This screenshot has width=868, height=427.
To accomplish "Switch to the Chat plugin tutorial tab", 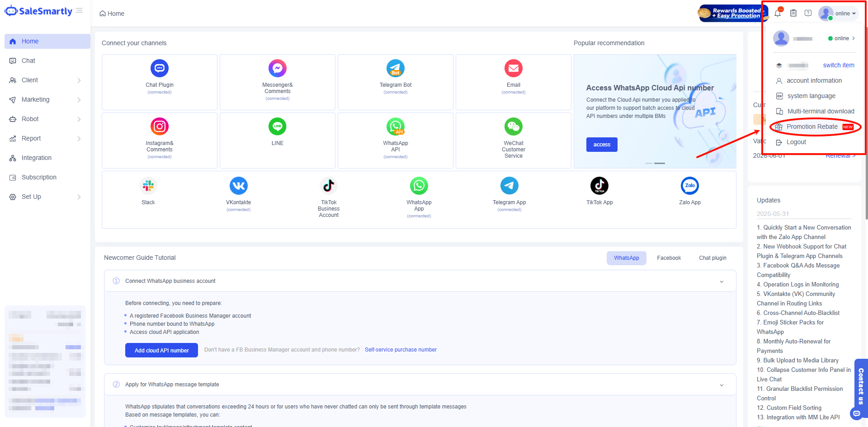I will click(713, 258).
